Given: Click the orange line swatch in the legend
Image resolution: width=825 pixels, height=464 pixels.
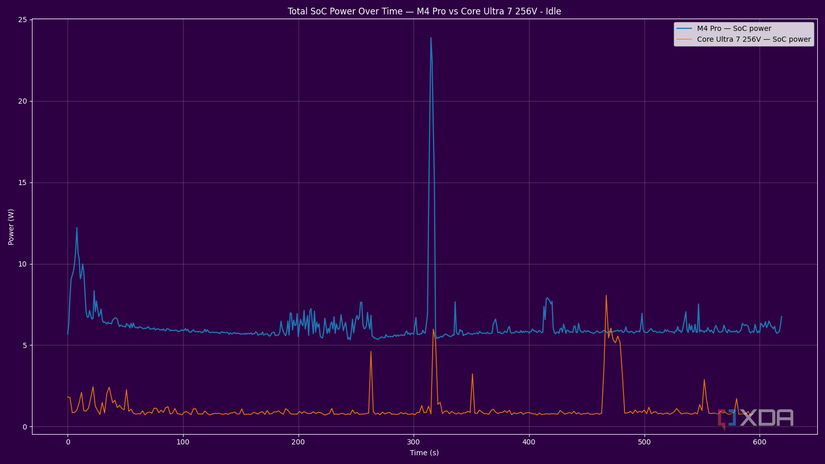Looking at the screenshot, I should tap(684, 39).
